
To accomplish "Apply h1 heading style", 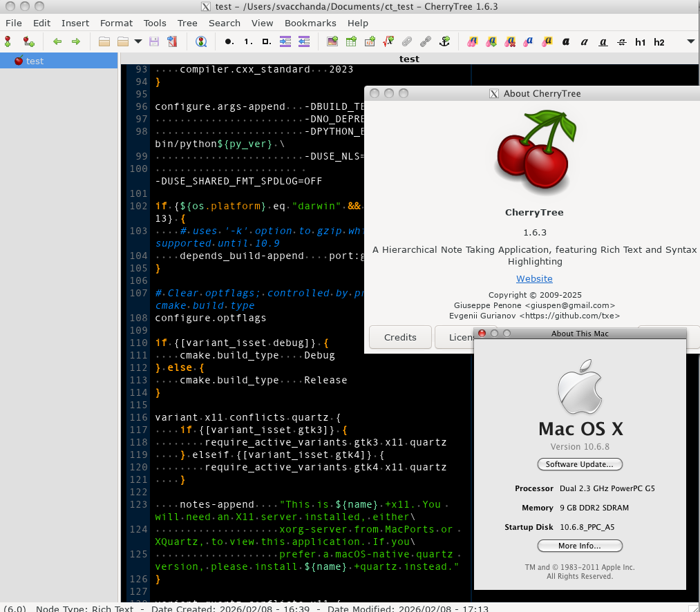I will click(x=640, y=42).
